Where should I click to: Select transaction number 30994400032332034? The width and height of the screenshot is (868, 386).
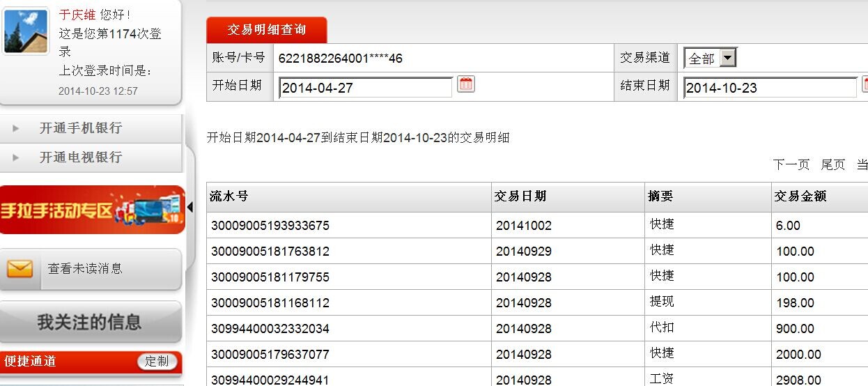270,329
